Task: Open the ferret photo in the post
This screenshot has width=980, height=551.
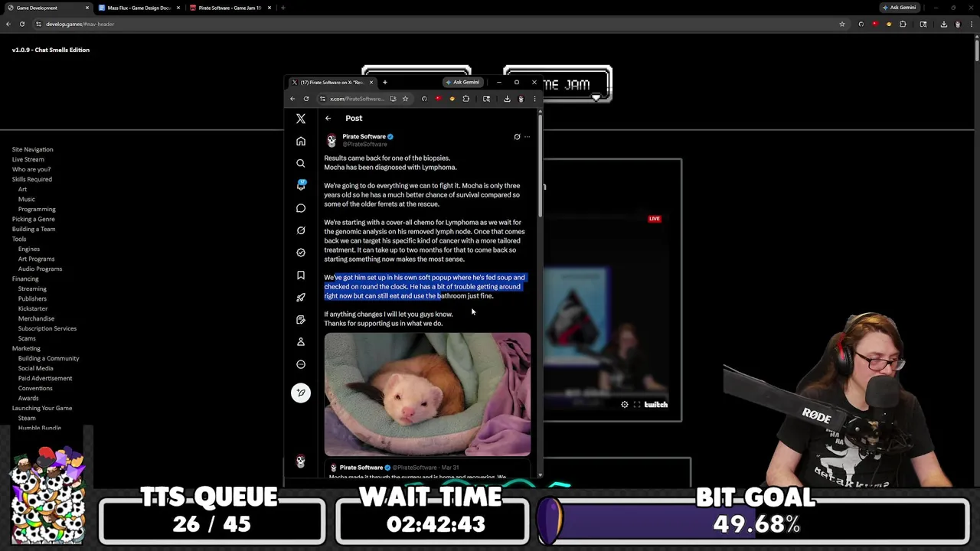Action: [427, 395]
